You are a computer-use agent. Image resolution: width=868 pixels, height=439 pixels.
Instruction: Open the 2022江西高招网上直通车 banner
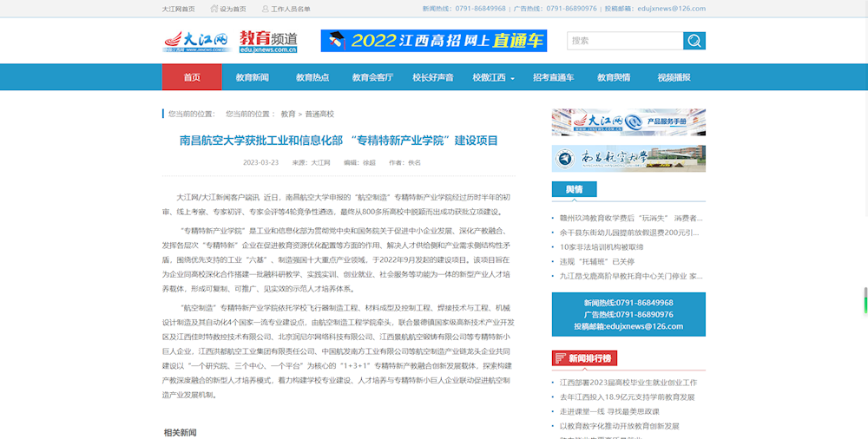(433, 41)
